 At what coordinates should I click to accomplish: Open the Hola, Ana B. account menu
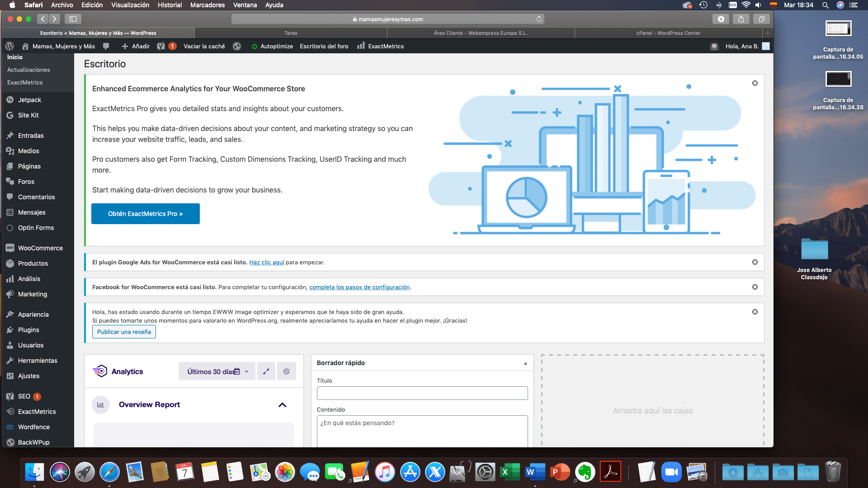(x=747, y=46)
